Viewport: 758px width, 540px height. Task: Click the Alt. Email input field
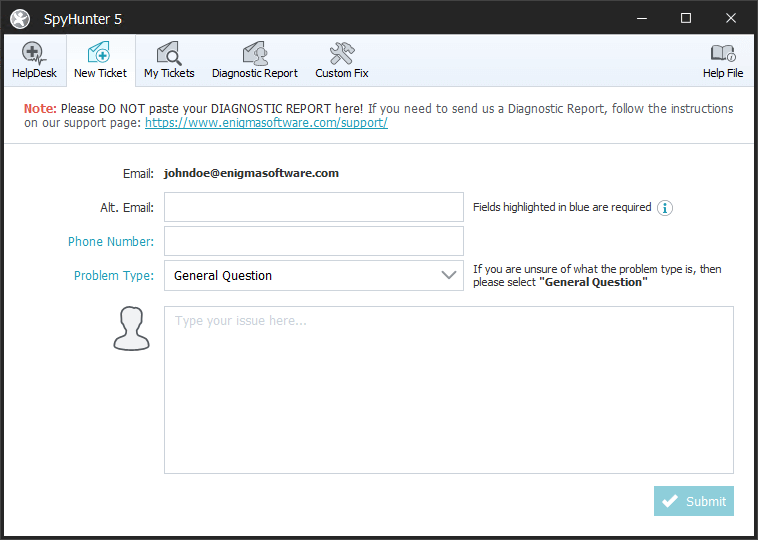point(313,207)
